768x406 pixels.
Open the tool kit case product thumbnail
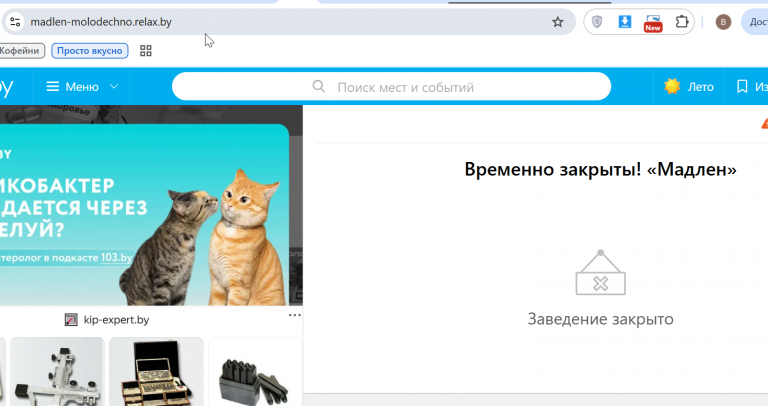click(156, 372)
